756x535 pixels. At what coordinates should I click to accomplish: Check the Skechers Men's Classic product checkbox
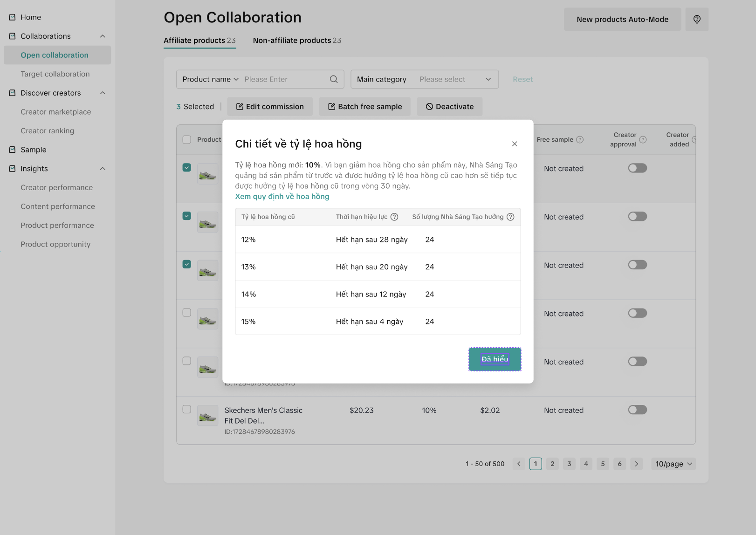(x=187, y=409)
